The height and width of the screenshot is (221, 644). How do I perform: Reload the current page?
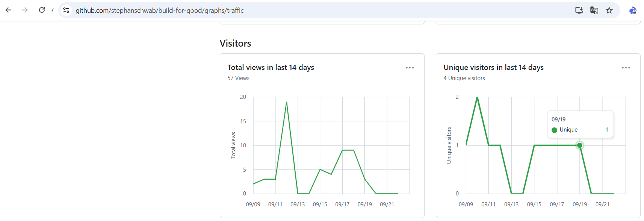[x=42, y=10]
